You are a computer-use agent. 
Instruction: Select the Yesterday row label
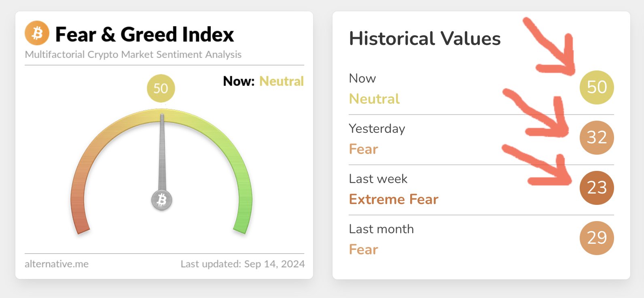tap(377, 129)
